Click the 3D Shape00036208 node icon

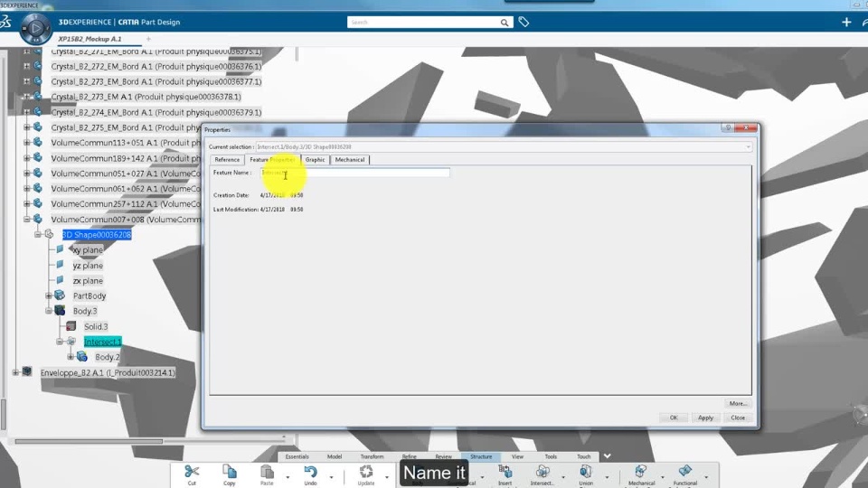pos(49,235)
